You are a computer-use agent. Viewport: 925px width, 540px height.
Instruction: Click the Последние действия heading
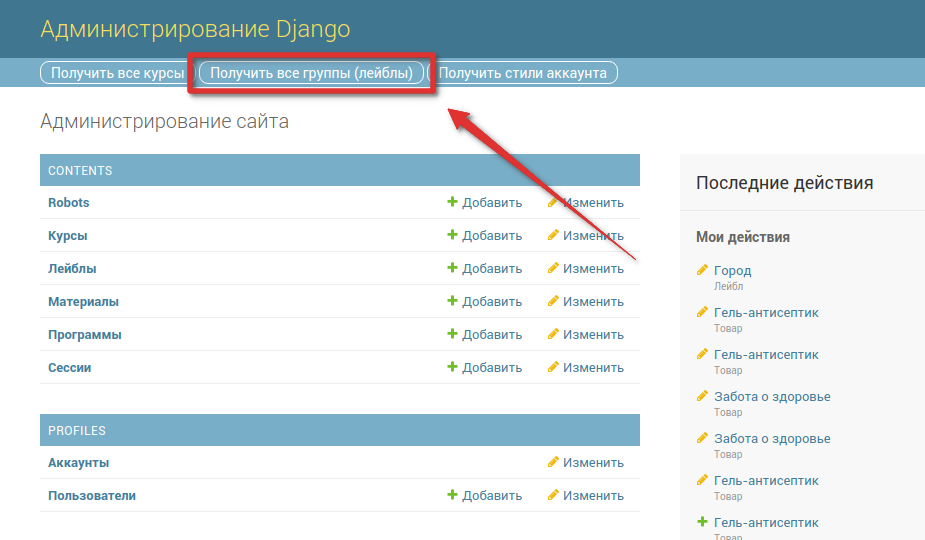(785, 182)
